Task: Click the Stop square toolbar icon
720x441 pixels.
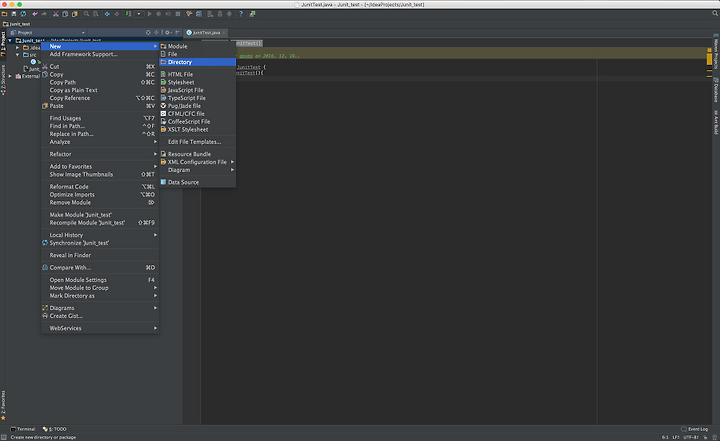Action: [x=178, y=14]
